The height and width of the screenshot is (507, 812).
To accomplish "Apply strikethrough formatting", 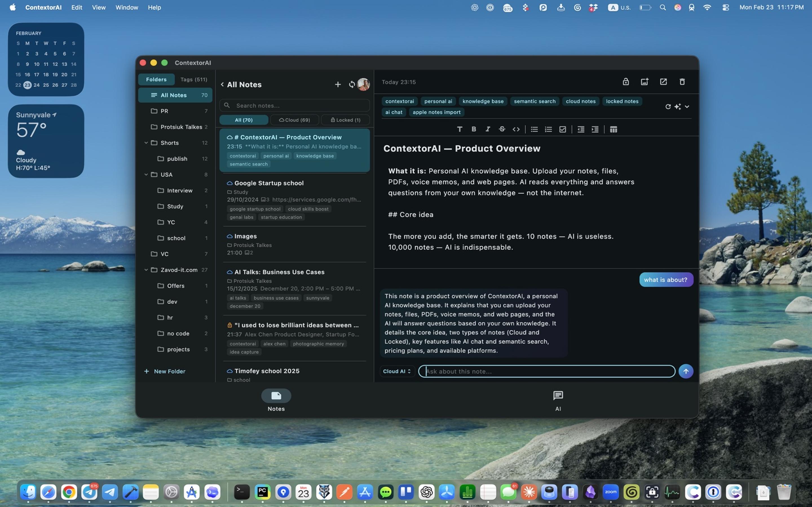I will point(502,129).
